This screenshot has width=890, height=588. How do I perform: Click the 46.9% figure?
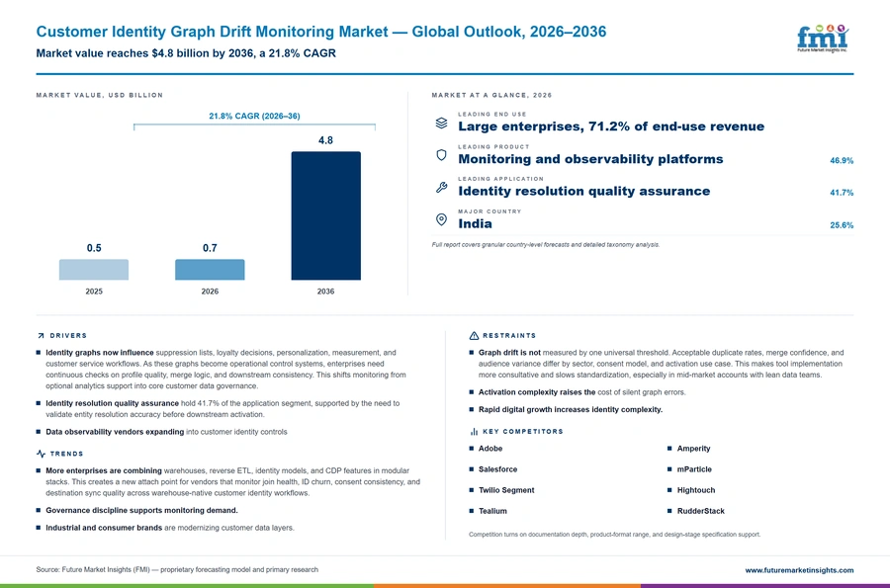point(842,160)
